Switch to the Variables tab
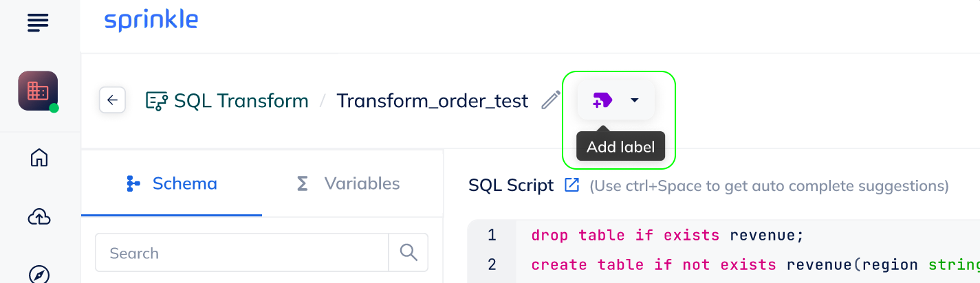Screen dimensions: 980x283 click(x=348, y=183)
